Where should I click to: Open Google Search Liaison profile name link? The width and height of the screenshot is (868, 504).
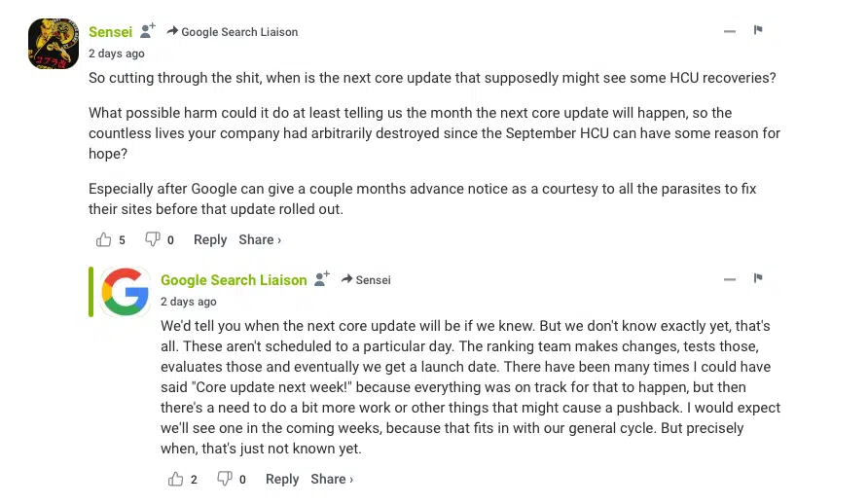234,280
